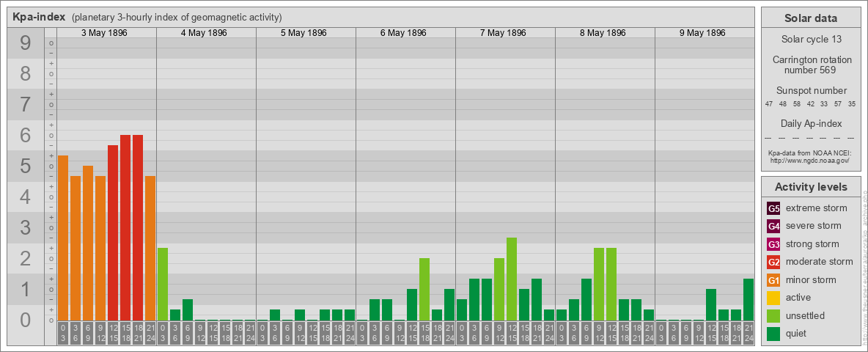Click the 3 May 0–3h orange bar
This screenshot has height=352, width=868.
63,238
